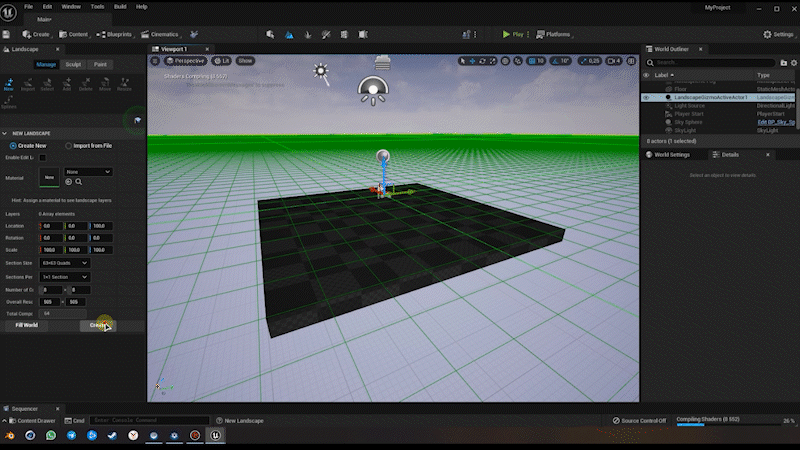Activate Brush Editing mode icon
The height and width of the screenshot is (450, 800).
pos(363,34)
